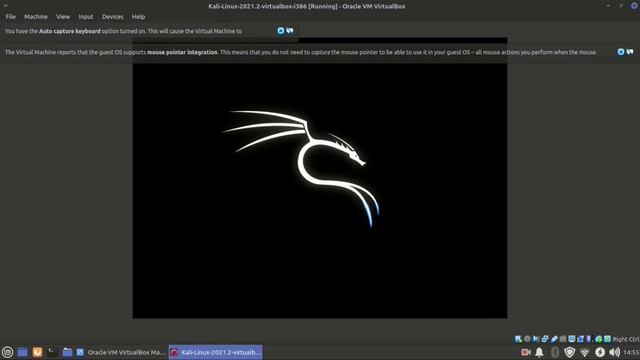Screen dimensions: 640x360
Task: Click the display settings status icon
Action: [x=572, y=339]
